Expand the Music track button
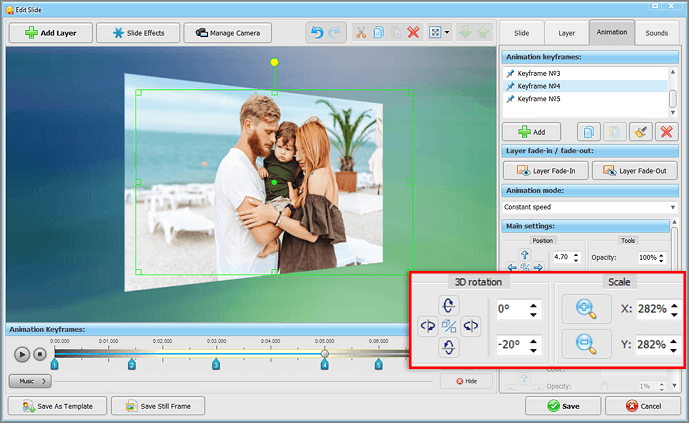Viewport: 689px width, 423px height. click(x=30, y=381)
